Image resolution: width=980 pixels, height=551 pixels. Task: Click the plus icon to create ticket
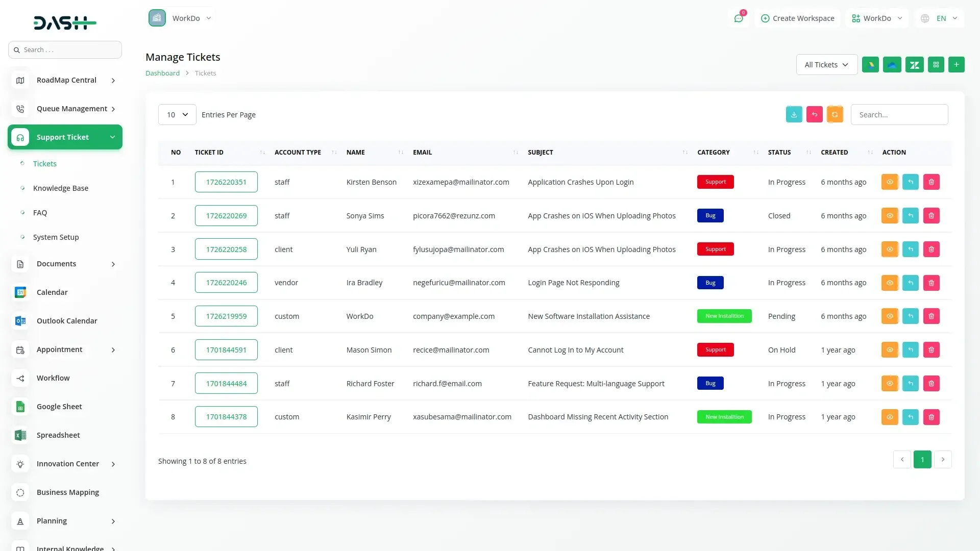coord(956,65)
